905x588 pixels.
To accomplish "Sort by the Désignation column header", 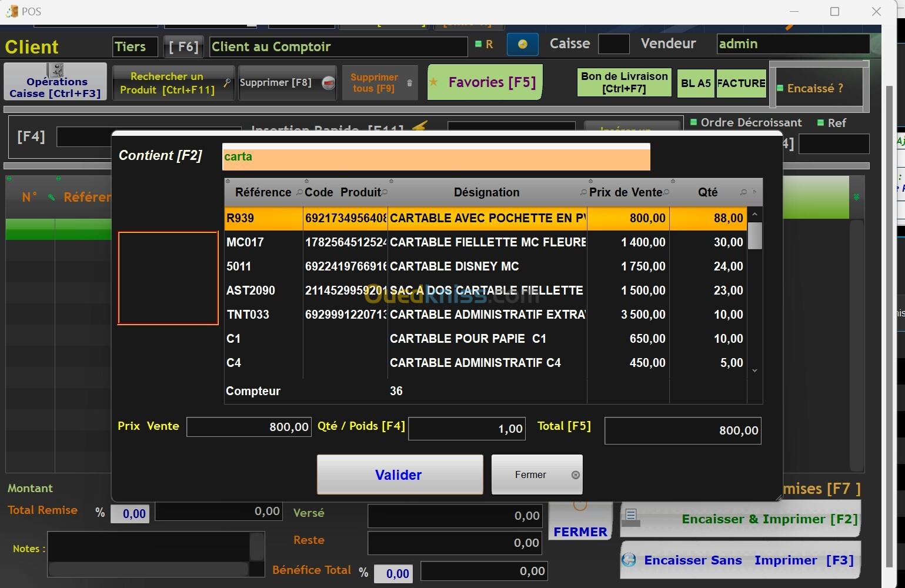I will coord(486,192).
